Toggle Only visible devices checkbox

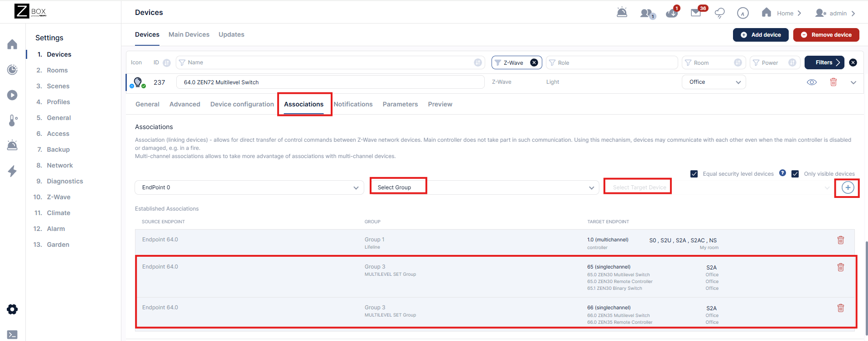(795, 174)
